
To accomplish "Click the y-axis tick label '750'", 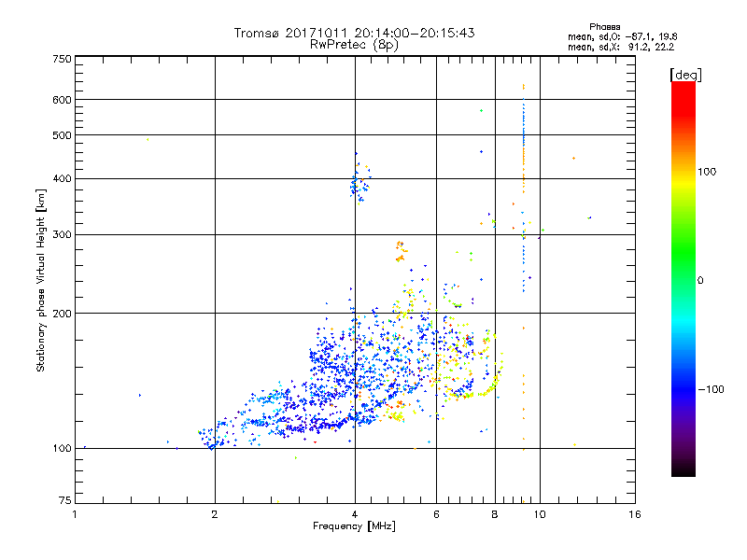I will tap(63, 59).
